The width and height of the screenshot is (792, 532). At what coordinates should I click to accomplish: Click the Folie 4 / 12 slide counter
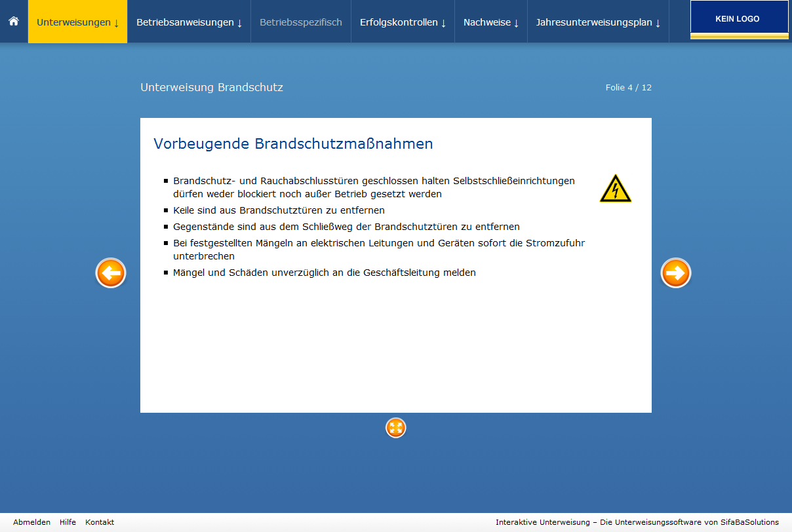(629, 86)
